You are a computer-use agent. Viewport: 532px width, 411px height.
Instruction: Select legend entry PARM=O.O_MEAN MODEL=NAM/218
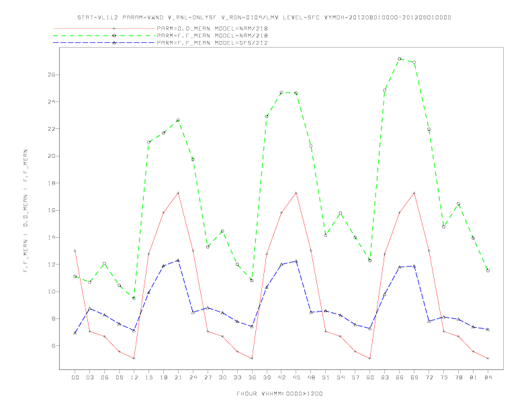coord(212,28)
